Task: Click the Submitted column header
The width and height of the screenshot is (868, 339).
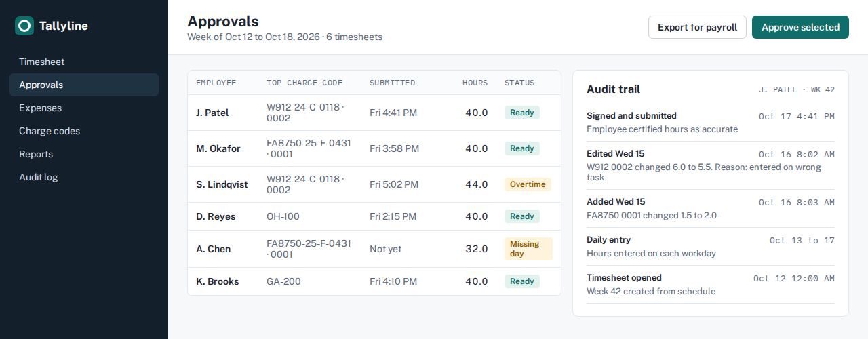Action: point(392,83)
